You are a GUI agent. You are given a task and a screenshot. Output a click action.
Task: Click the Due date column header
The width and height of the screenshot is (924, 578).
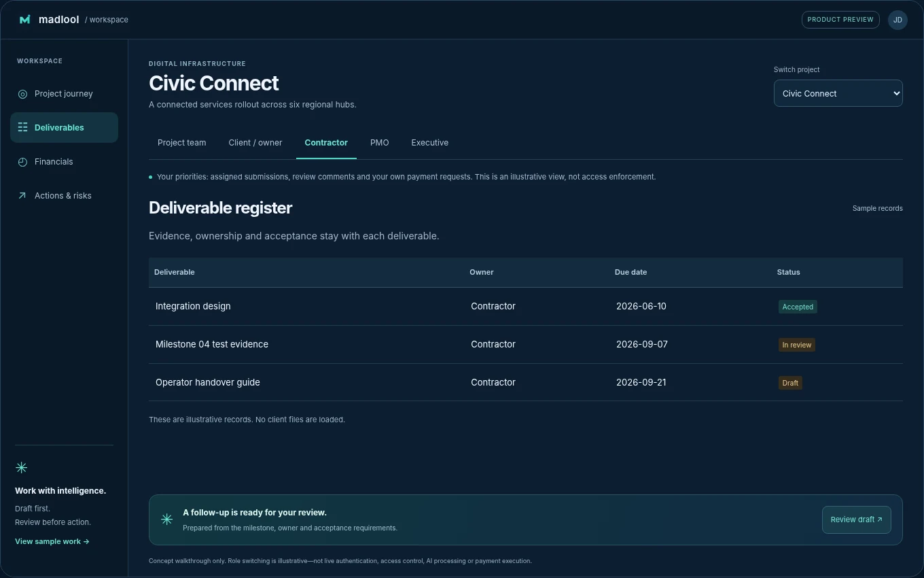(630, 272)
